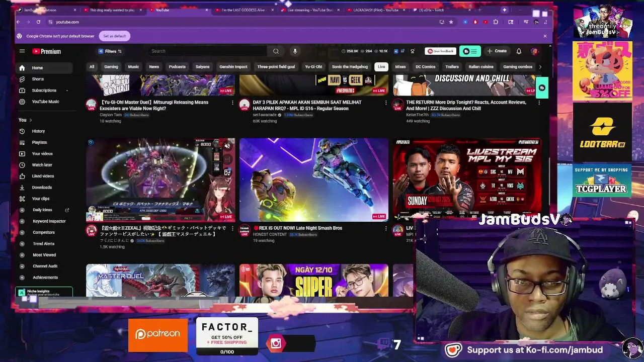Open the Chrome extensions puzzle icon
The height and width of the screenshot is (362, 644).
pos(496,22)
